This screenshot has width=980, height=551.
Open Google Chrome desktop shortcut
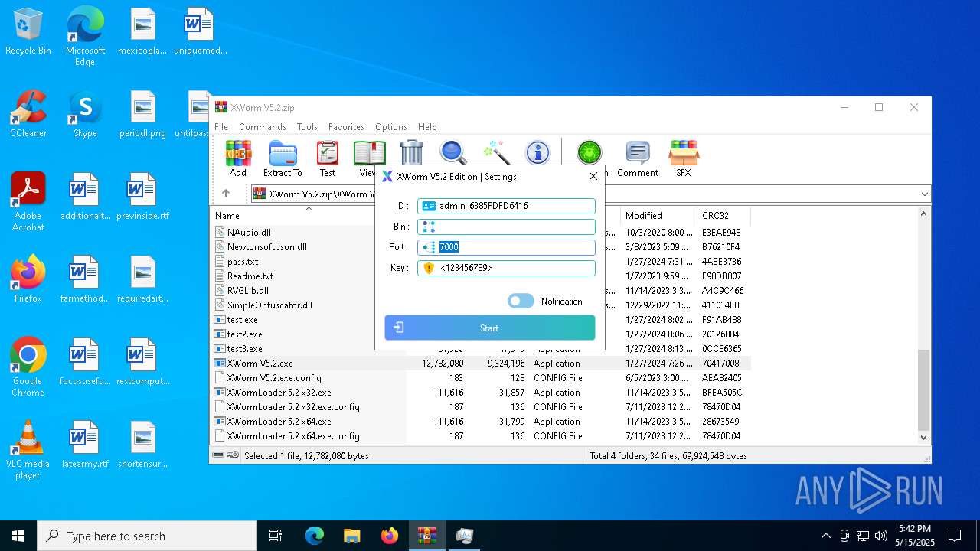click(28, 367)
